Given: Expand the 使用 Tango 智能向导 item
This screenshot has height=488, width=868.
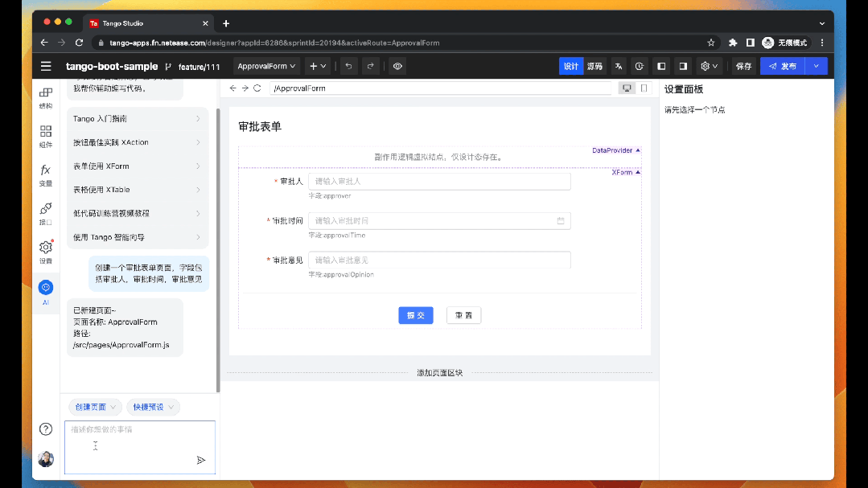Looking at the screenshot, I should 137,237.
